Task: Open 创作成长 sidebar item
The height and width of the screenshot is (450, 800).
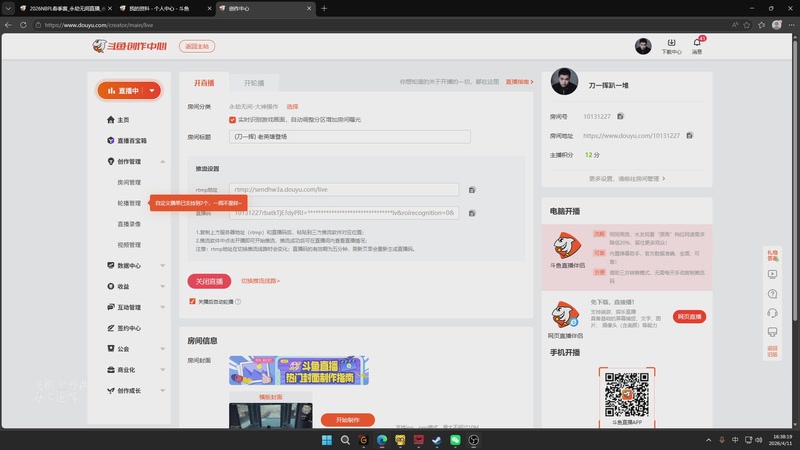Action: coord(124,391)
